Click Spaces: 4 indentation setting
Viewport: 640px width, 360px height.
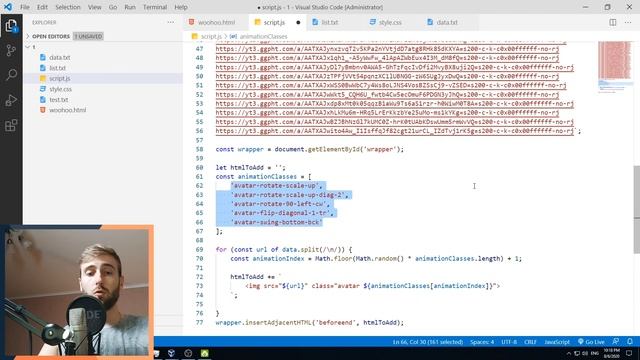[x=482, y=342]
